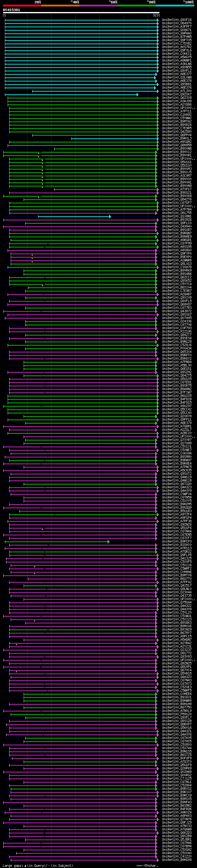Click the AV415381 query name label
This screenshot has height=868, width=197.
point(11,10)
